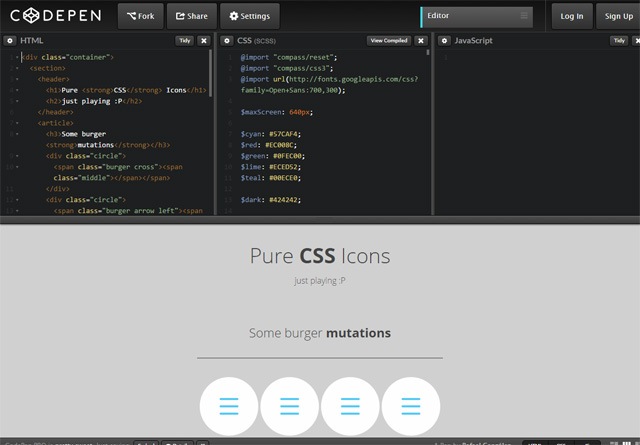Click the CSS editor scrollbar
The image size is (640, 445).
(428, 52)
